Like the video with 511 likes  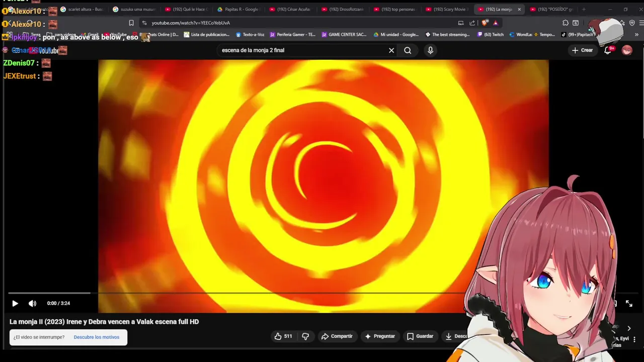point(283,336)
